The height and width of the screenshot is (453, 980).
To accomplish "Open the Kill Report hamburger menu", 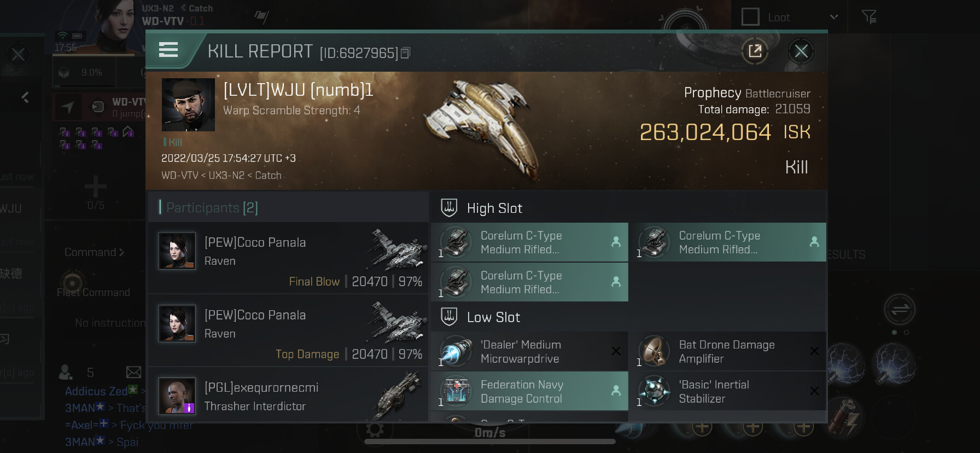I will tap(168, 50).
